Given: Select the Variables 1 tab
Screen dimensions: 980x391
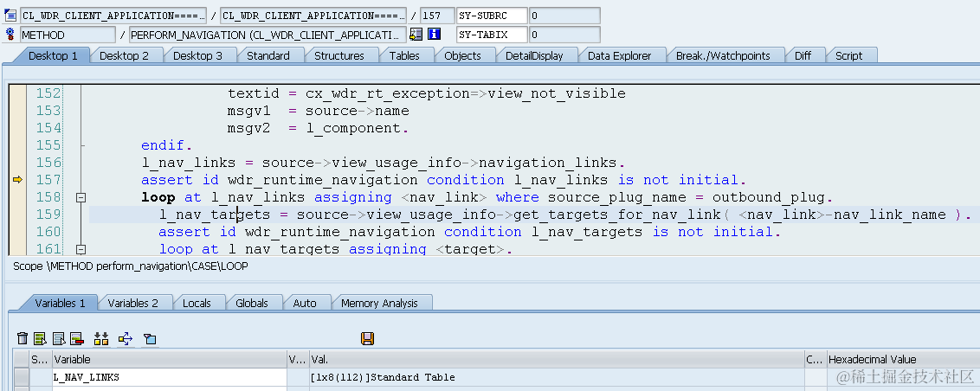Looking at the screenshot, I should pos(60,303).
